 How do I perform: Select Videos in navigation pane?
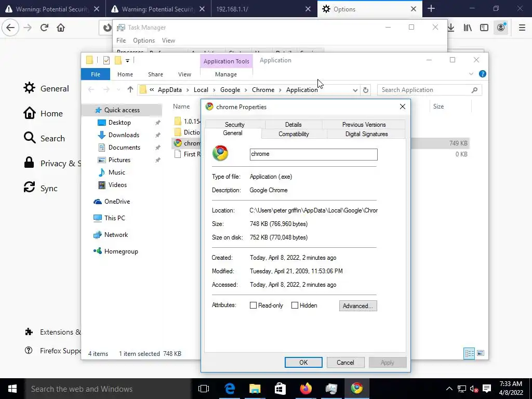click(117, 185)
